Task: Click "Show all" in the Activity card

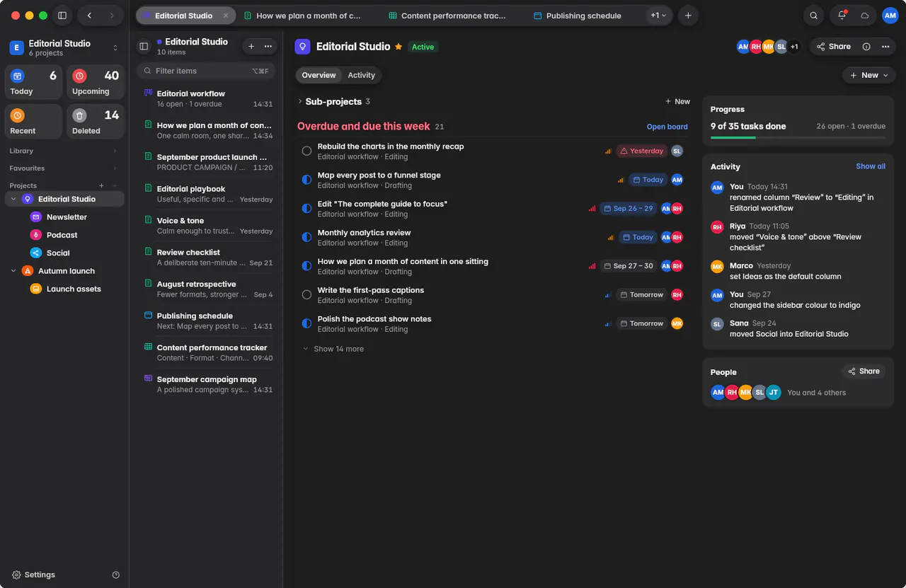Action: pyautogui.click(x=871, y=166)
